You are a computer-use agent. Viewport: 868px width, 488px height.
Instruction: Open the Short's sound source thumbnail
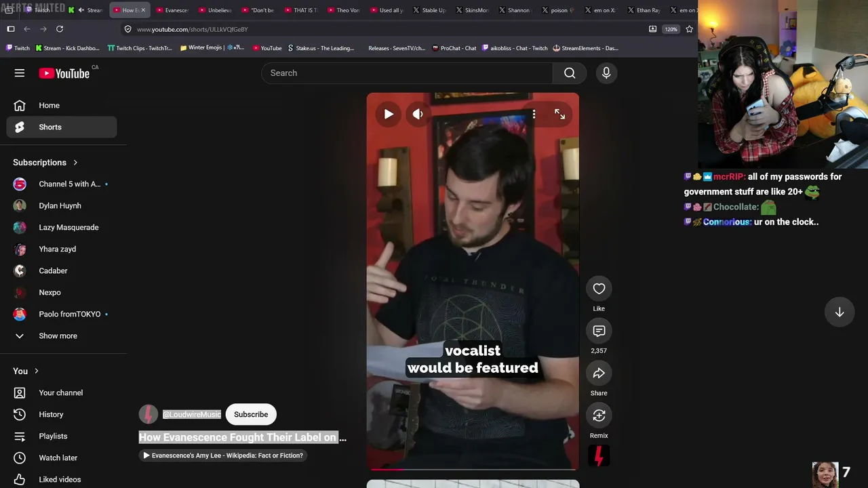pos(599,456)
